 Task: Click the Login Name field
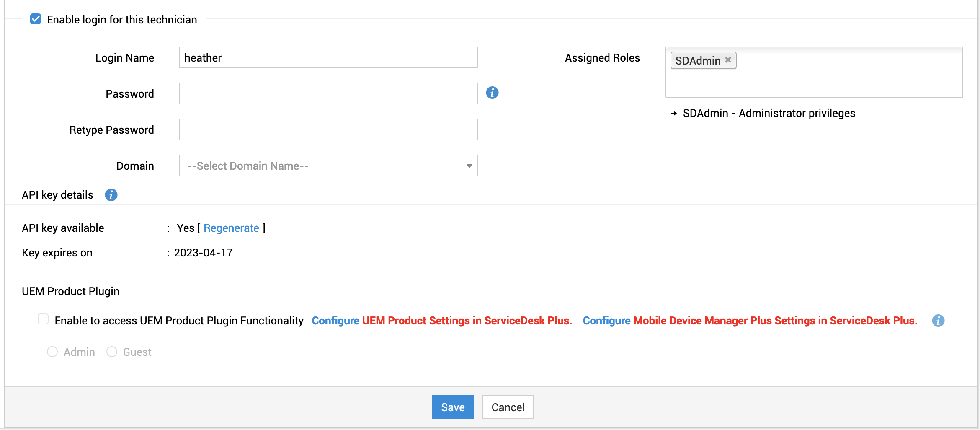click(x=328, y=57)
